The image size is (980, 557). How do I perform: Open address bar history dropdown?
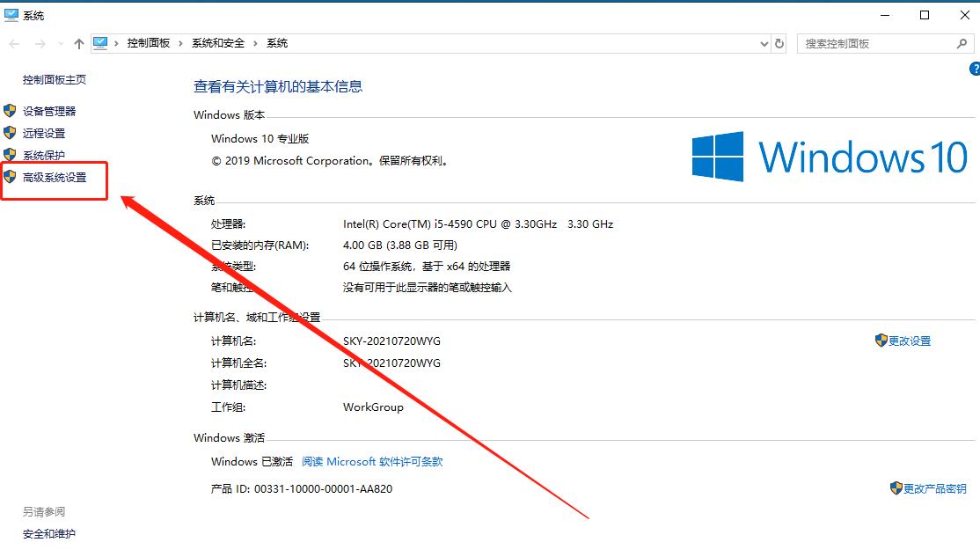click(x=764, y=44)
